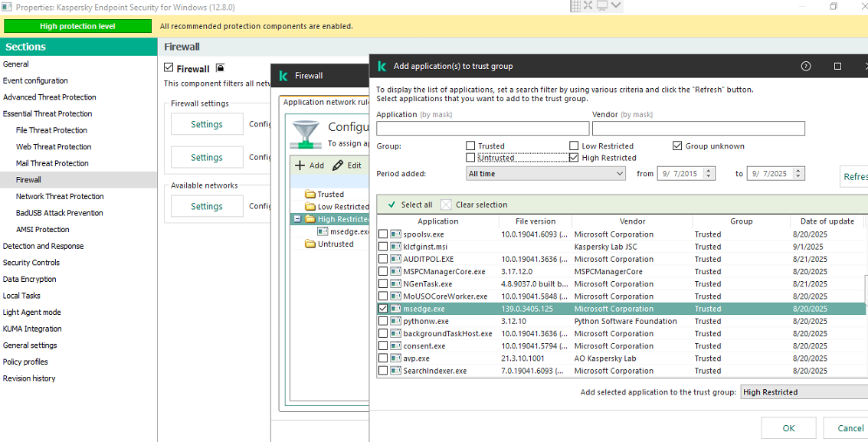Click the file icon beside SearchIndexer.exe
The image size is (868, 442).
[395, 372]
